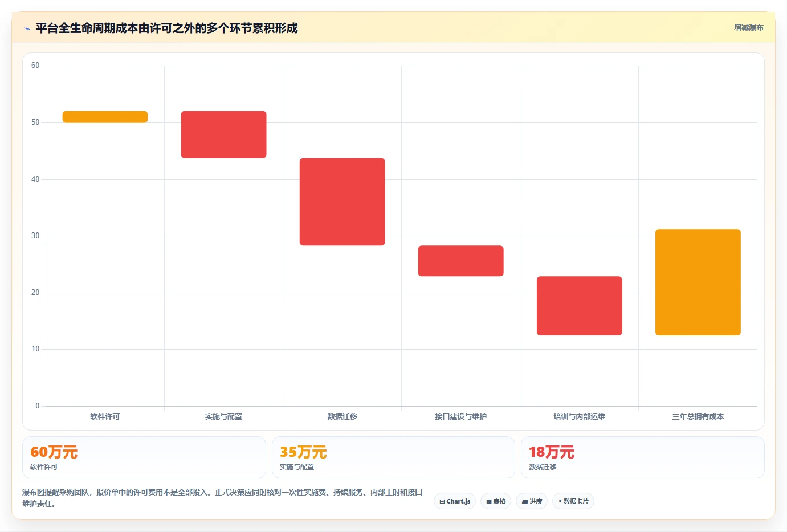The height and width of the screenshot is (532, 787).
Task: Click the x-axis label 软件许可
Action: [x=105, y=416]
